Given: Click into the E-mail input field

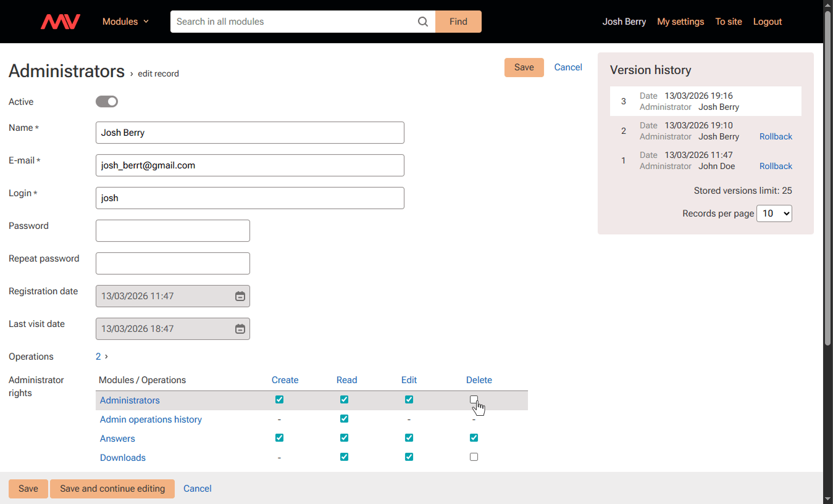Looking at the screenshot, I should pyautogui.click(x=249, y=165).
